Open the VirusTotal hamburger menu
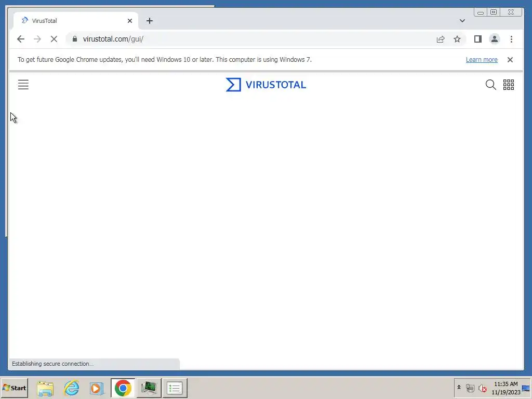Image resolution: width=532 pixels, height=399 pixels. (x=23, y=85)
